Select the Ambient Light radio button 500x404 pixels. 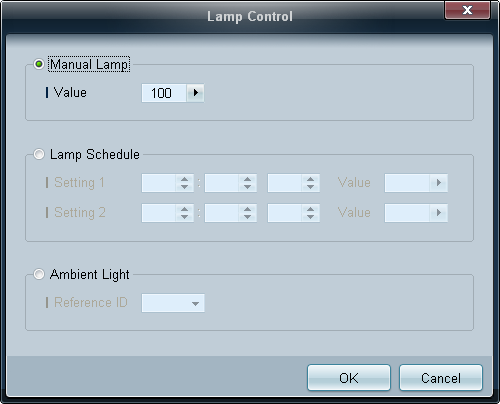click(39, 274)
